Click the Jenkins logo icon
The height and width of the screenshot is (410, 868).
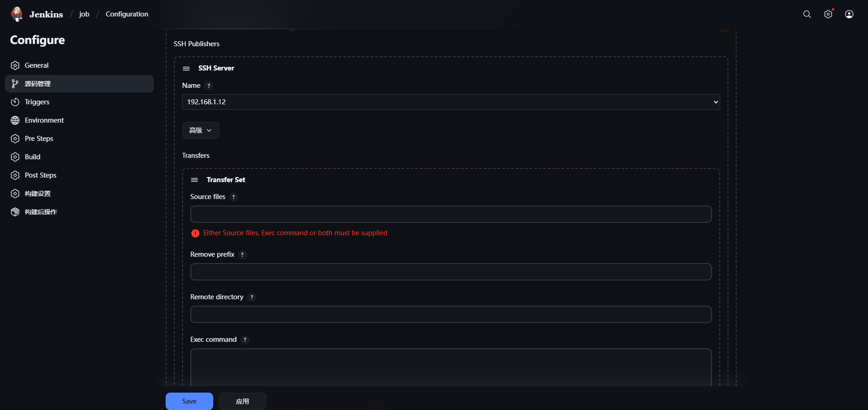pyautogui.click(x=17, y=14)
